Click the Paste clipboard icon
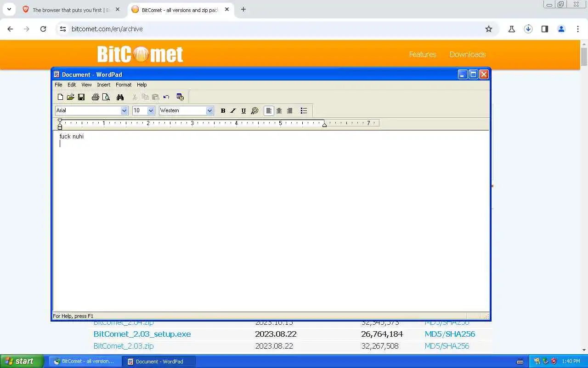 point(156,97)
